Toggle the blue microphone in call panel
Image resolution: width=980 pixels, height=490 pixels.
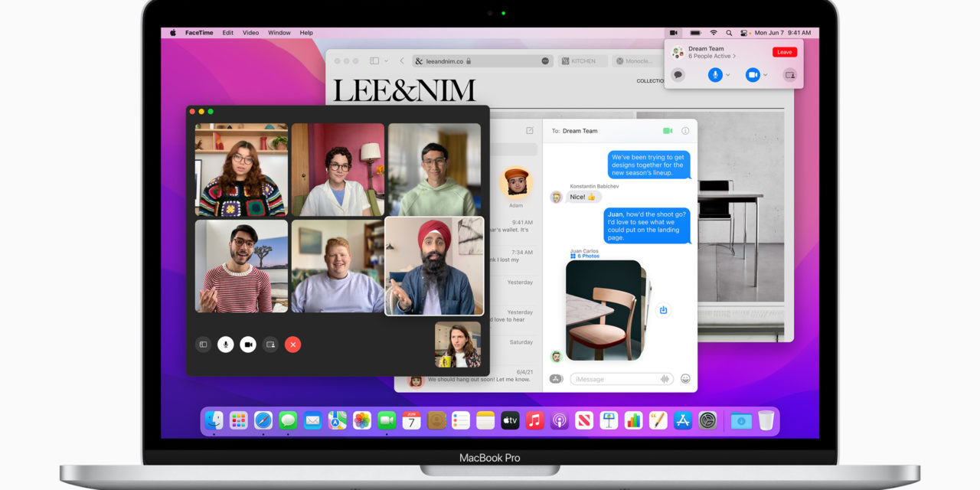(x=715, y=75)
